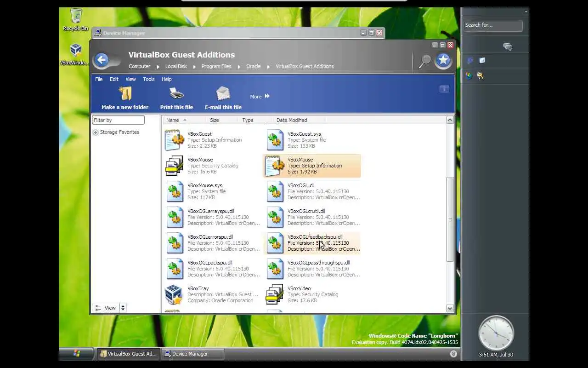Go to Local Disk in breadcrumb
The width and height of the screenshot is (588, 368).
pyautogui.click(x=176, y=66)
